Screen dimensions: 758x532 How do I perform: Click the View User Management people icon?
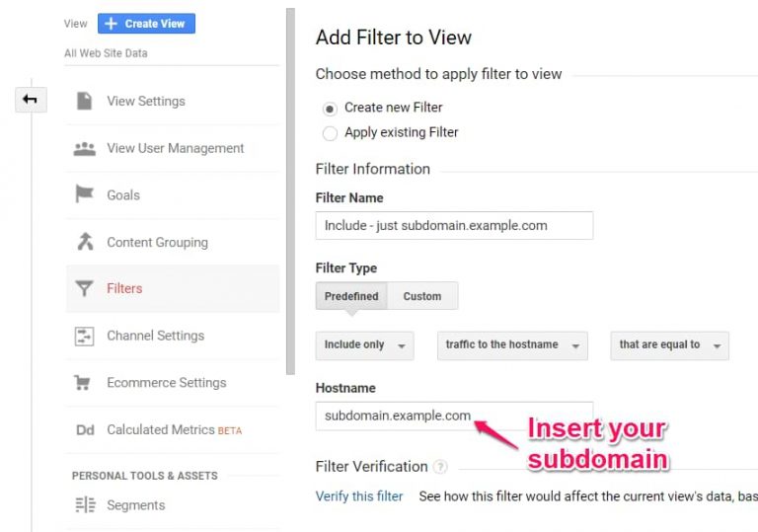click(x=85, y=148)
